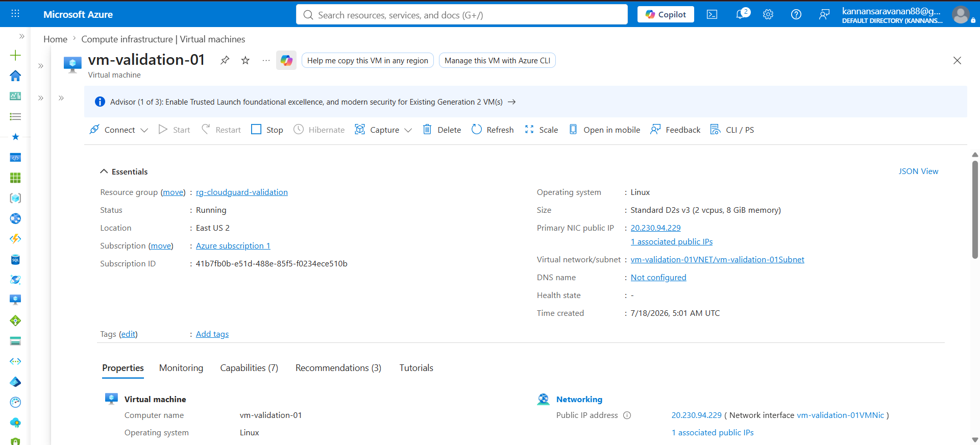Open vm-validation-01VNET subnet link
The width and height of the screenshot is (980, 445).
pyautogui.click(x=717, y=260)
